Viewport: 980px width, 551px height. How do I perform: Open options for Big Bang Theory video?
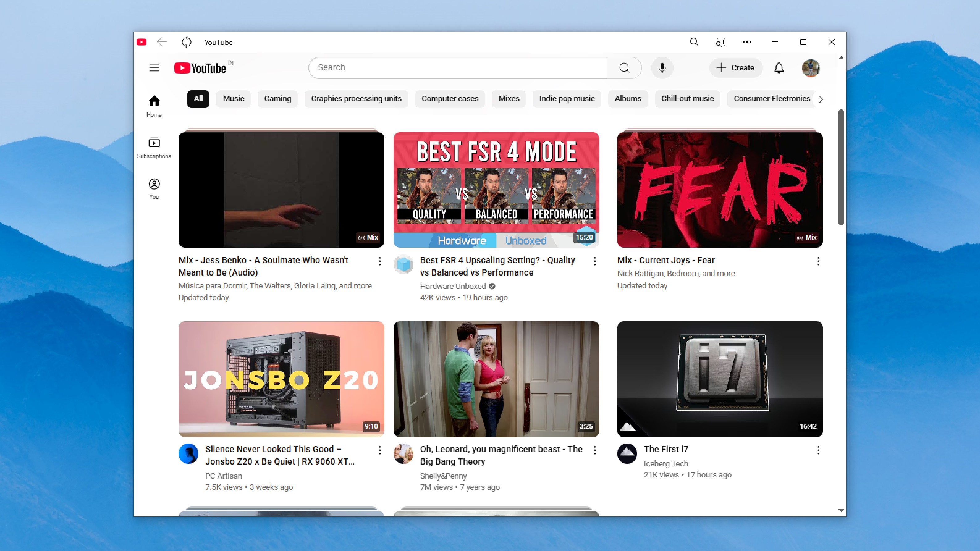595,450
